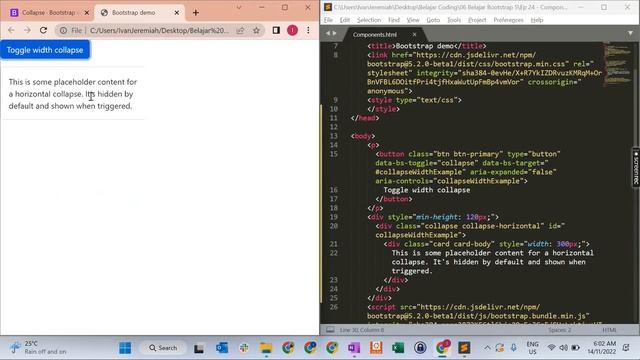The image size is (640, 360).
Task: Click next tab arrow in Sublime
Action: tap(335, 33)
